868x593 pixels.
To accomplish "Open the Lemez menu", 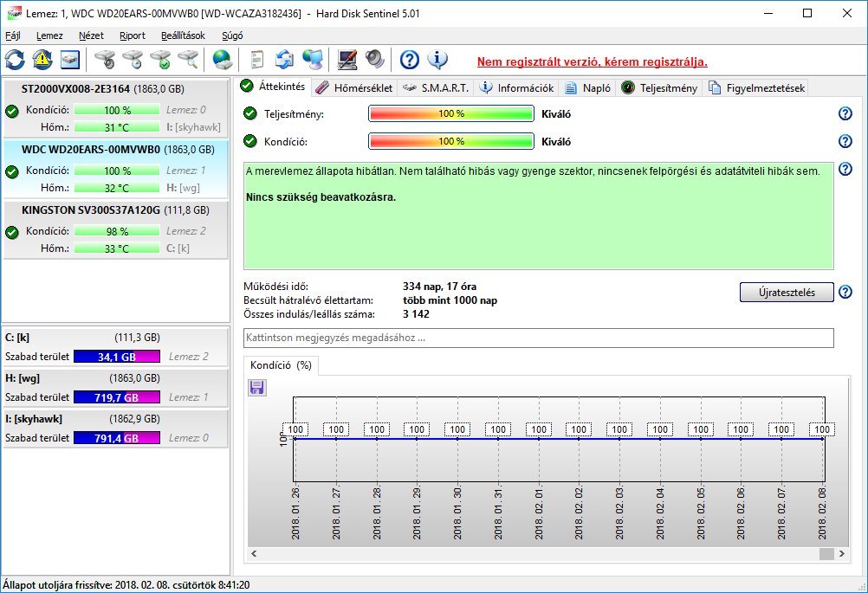I will pos(49,35).
